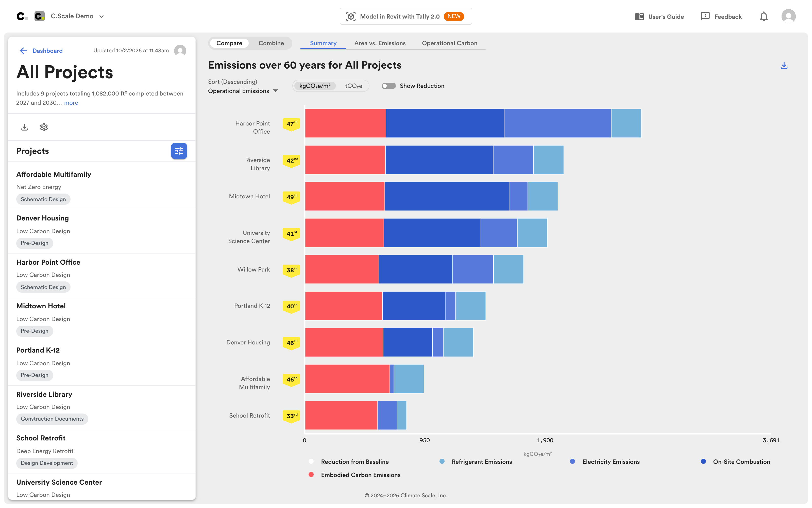
Task: Expand the C.Scale Demo workspace dropdown
Action: 101,17
